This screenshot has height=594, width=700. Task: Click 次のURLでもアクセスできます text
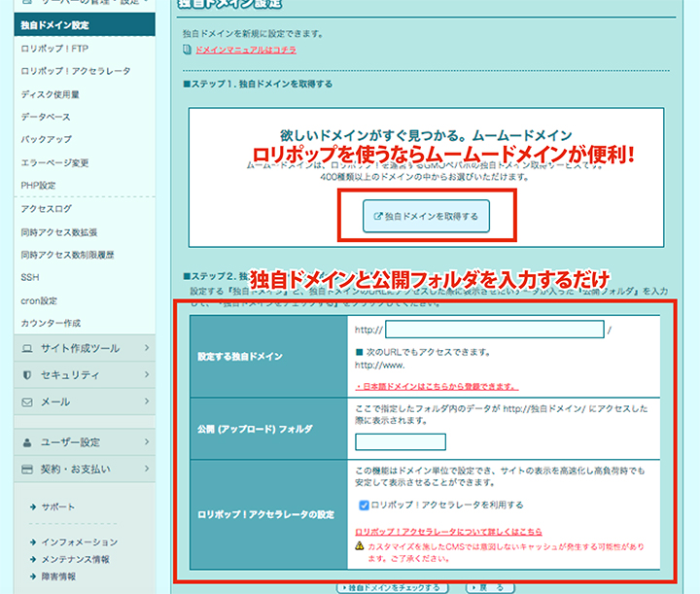tap(428, 352)
